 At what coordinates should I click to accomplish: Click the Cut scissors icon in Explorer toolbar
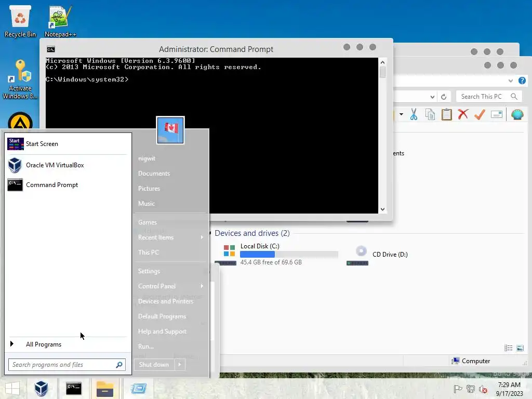click(414, 115)
